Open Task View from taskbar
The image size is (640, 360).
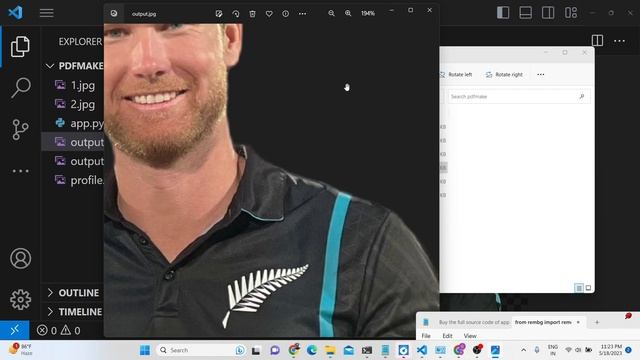256,350
